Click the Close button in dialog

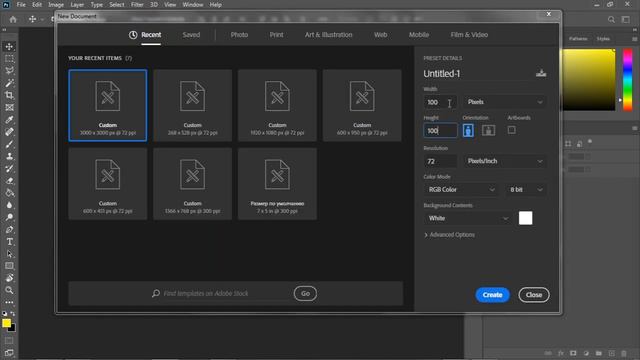point(533,295)
